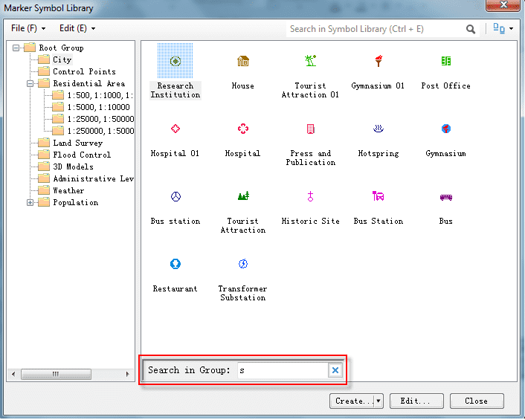Collapse the Root Group tree node
Viewport: 525px width, 420px height.
coord(17,48)
